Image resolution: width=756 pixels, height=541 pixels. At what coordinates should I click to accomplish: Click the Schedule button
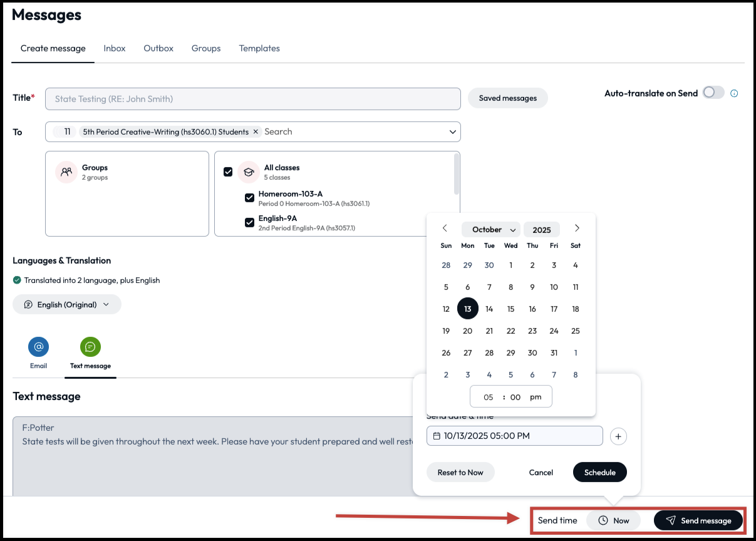click(599, 472)
